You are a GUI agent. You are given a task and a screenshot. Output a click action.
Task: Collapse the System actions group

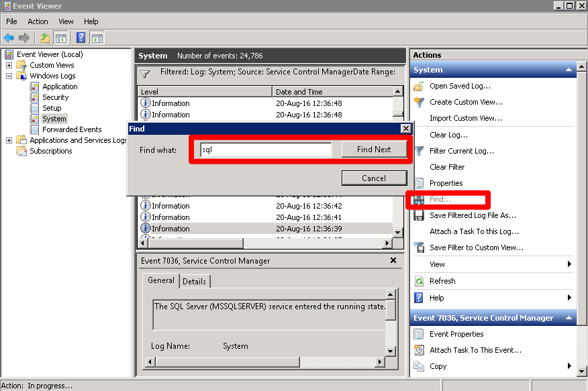click(x=568, y=69)
